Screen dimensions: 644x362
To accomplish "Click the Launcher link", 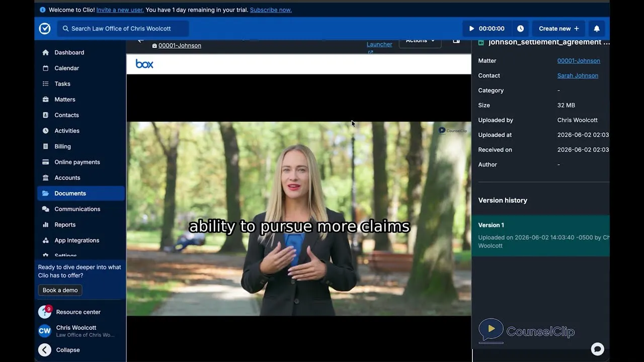I will pos(379,44).
